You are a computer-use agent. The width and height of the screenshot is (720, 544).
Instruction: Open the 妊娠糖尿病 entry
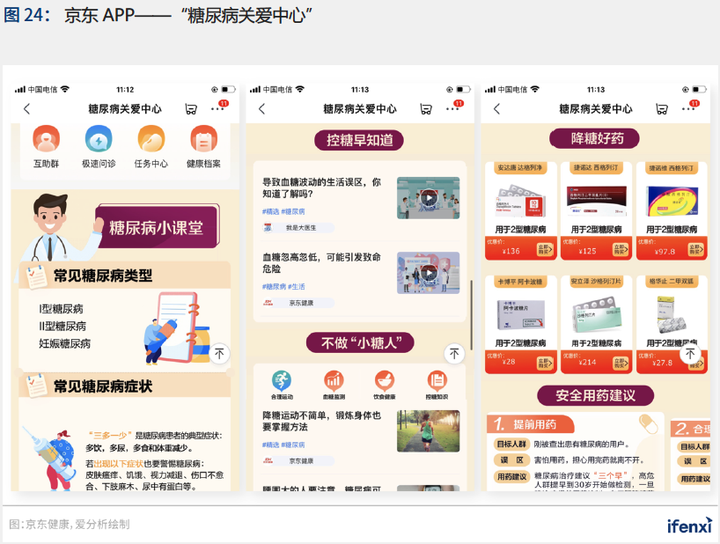tap(65, 343)
